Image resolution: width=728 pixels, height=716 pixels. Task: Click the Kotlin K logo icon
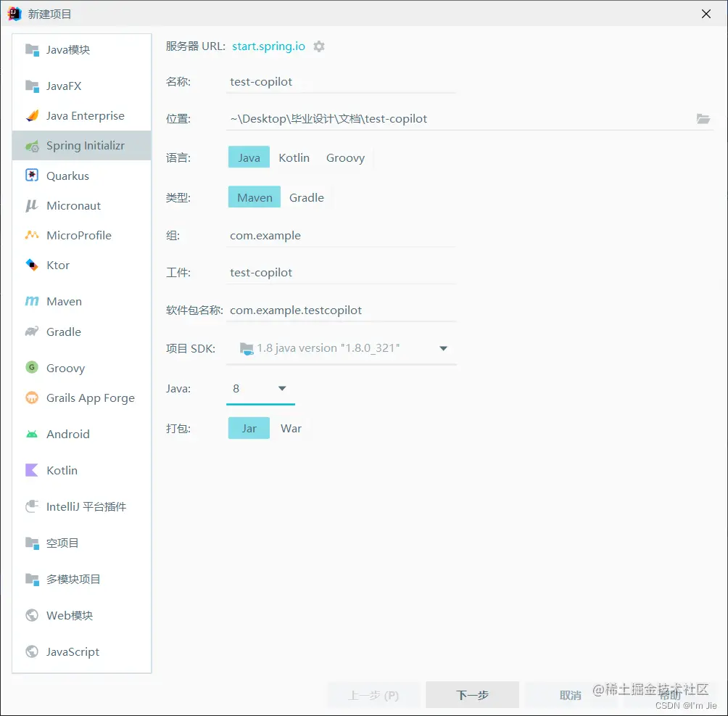tap(32, 470)
